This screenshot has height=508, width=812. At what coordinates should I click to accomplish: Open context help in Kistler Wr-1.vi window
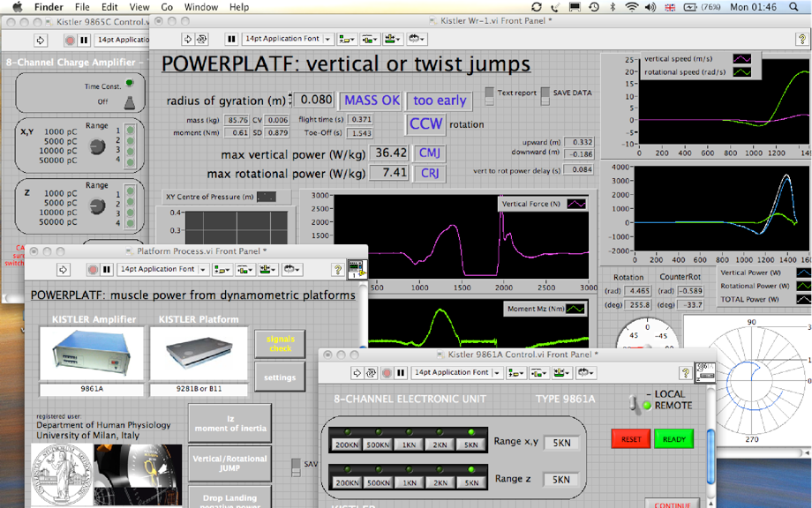[x=802, y=39]
